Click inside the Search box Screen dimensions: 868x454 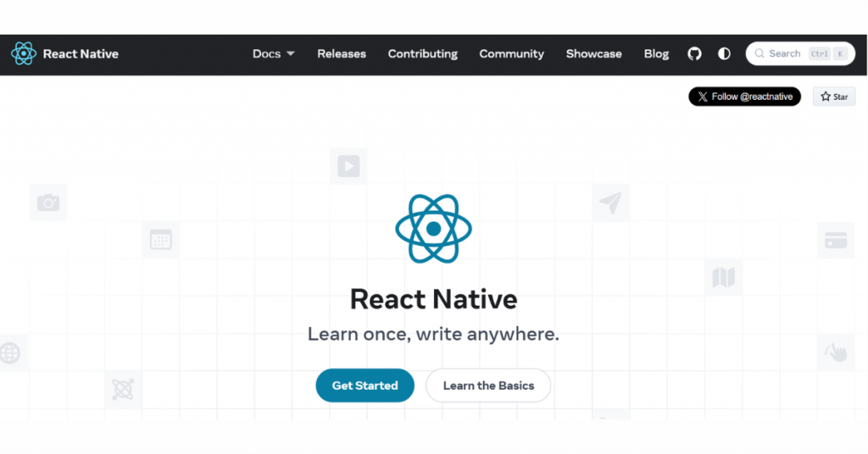click(800, 53)
